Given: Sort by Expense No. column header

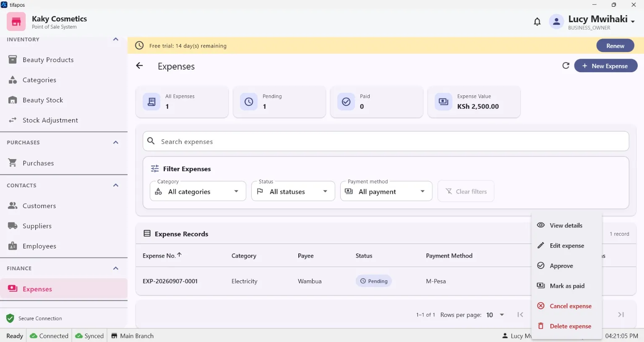Looking at the screenshot, I should 162,256.
